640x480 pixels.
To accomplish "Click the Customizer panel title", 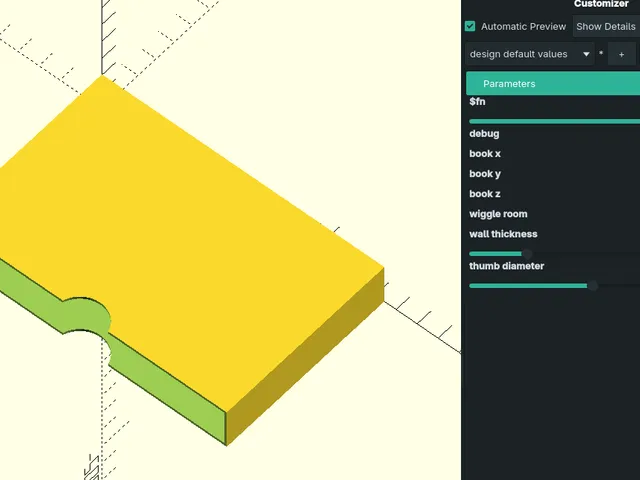I will coord(601,4).
